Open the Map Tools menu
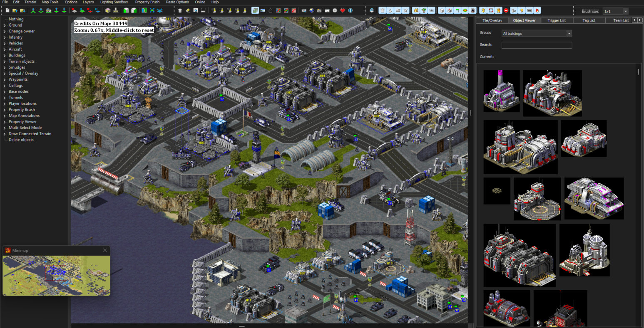644x328 pixels. pyautogui.click(x=50, y=2)
